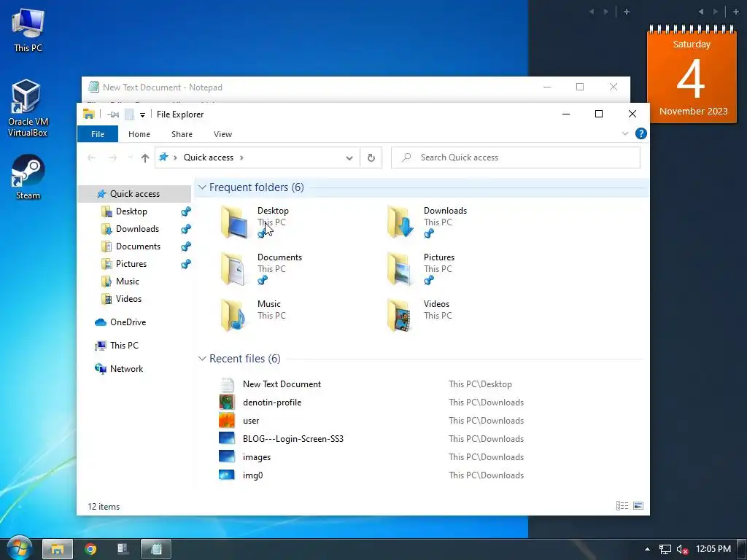Switch to Large icons view button
The image size is (747, 560).
pos(638,506)
